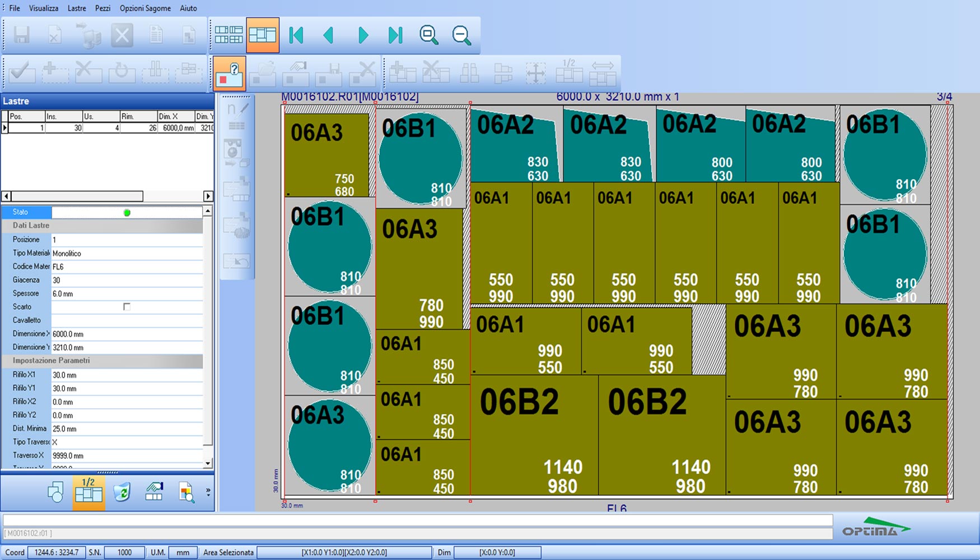This screenshot has width=980, height=560.
Task: Click the horizontal stretch layout icon
Action: coord(603,73)
